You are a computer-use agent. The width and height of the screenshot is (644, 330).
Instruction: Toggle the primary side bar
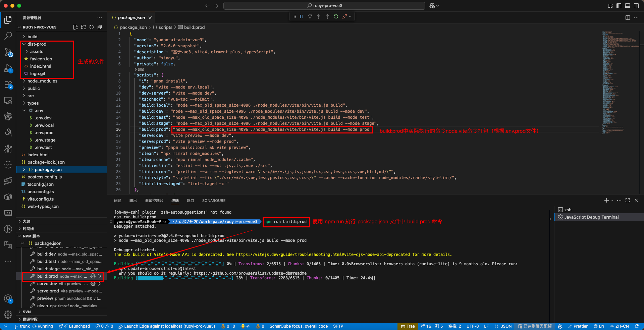click(619, 6)
